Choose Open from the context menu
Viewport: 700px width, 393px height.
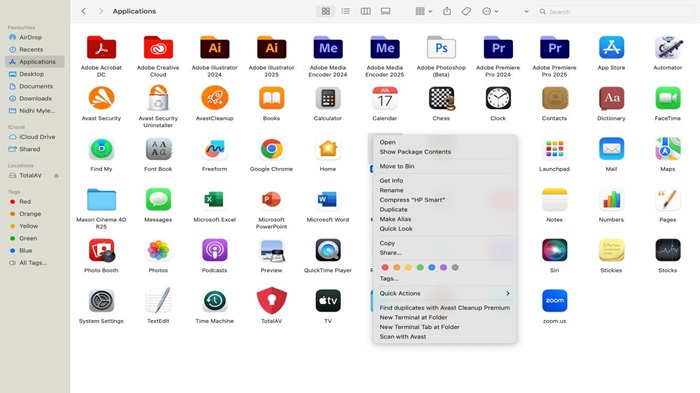[x=388, y=142]
